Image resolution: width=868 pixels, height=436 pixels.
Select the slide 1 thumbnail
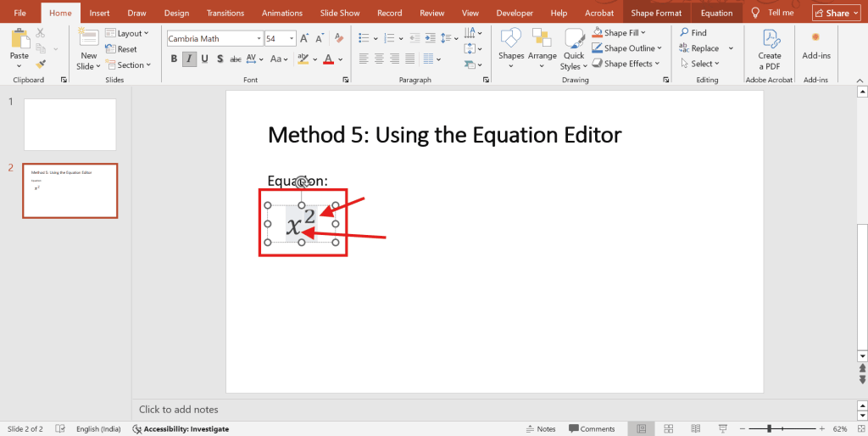(x=70, y=125)
